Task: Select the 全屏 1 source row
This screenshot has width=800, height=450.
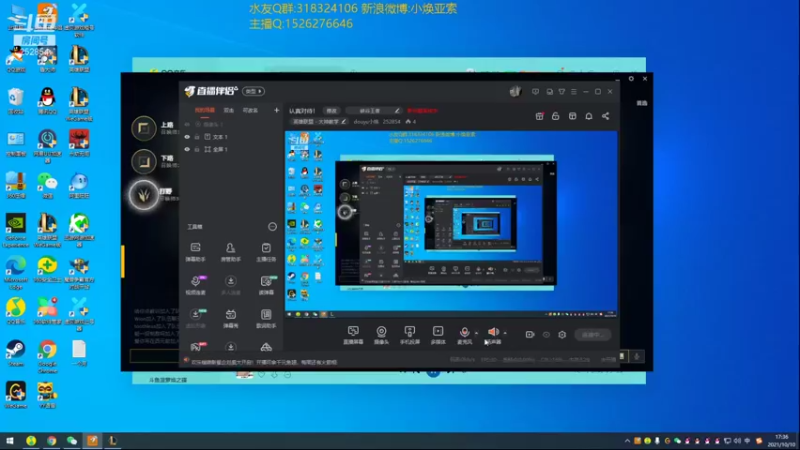Action: pos(233,149)
